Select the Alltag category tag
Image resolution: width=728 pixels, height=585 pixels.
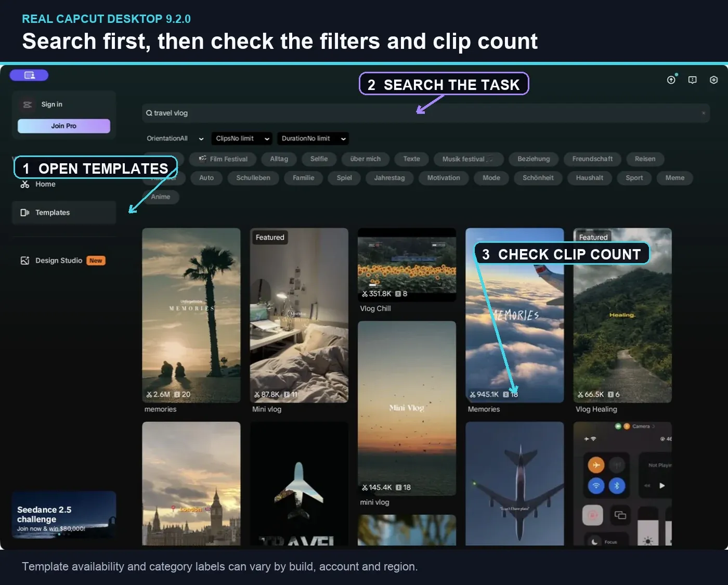tap(279, 159)
